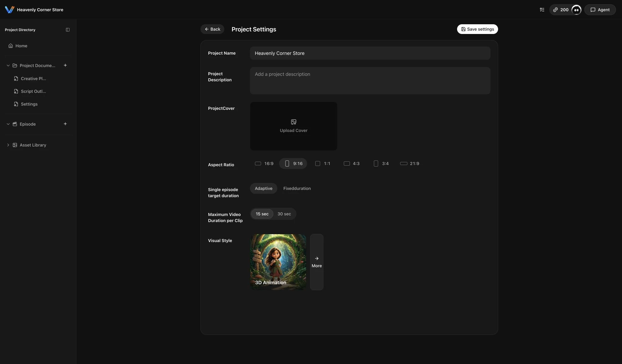The height and width of the screenshot is (364, 622).
Task: Click the Aspect Ratio label
Action: [221, 165]
